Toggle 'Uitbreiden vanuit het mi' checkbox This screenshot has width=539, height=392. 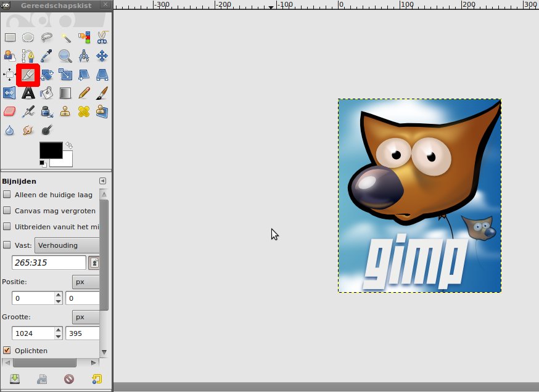(x=7, y=226)
